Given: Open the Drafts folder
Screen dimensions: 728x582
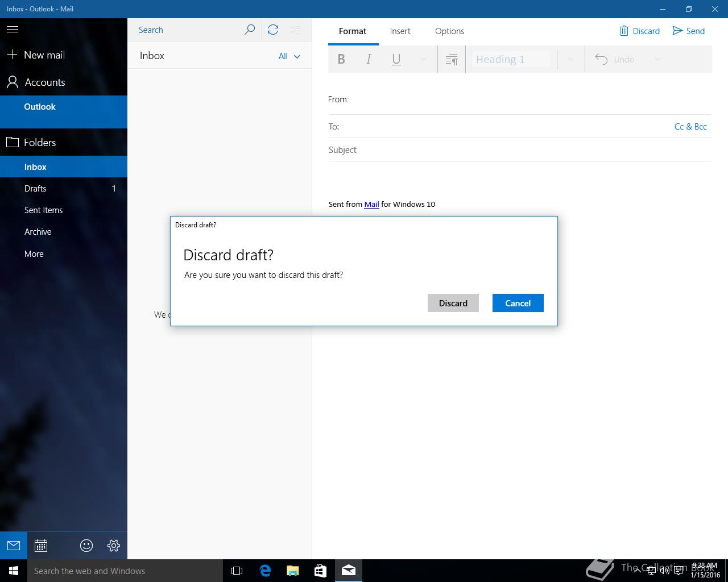Looking at the screenshot, I should point(64,188).
